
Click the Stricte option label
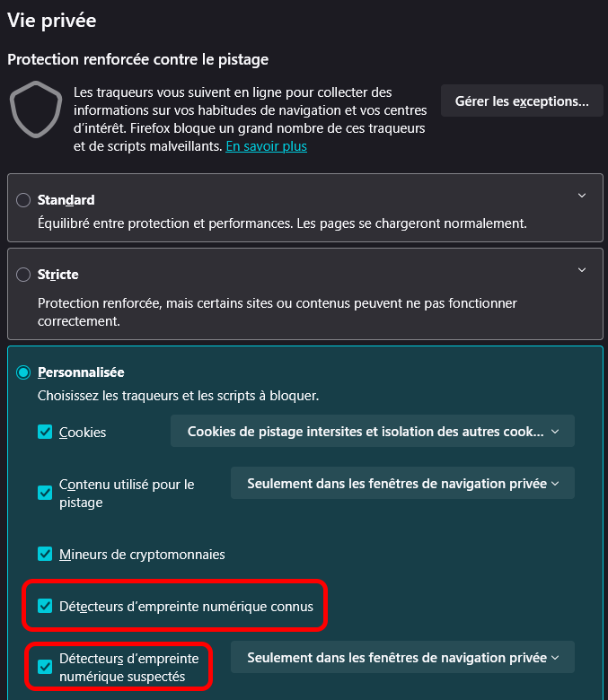[x=58, y=275]
